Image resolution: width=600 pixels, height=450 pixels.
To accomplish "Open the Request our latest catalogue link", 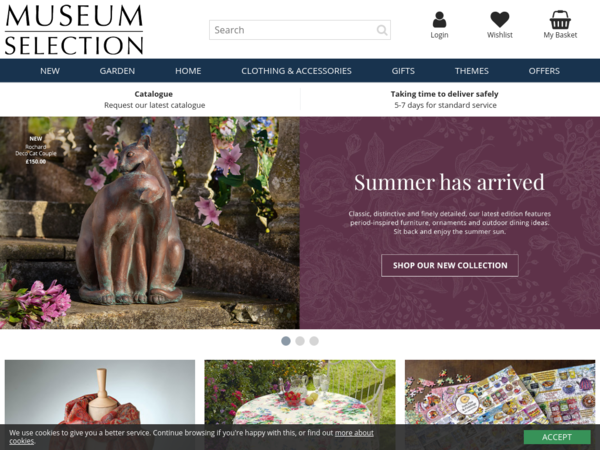I will 155,105.
